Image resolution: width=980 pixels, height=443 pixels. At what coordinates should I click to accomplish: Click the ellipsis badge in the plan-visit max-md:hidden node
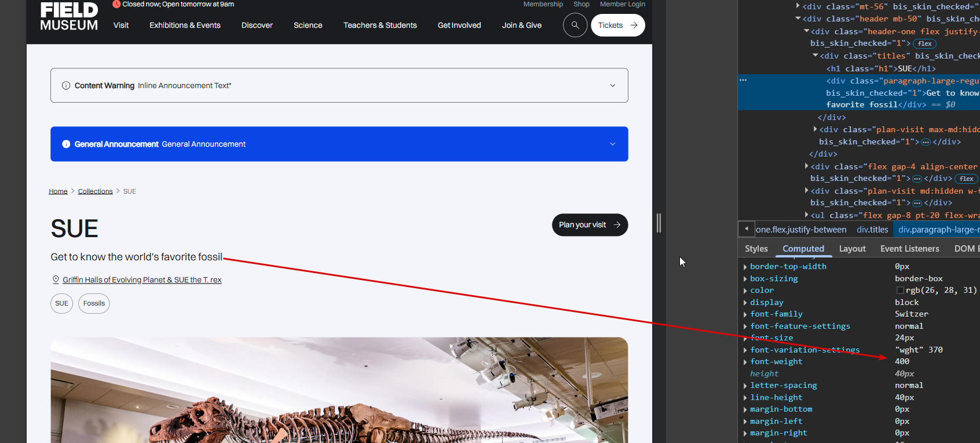click(926, 142)
